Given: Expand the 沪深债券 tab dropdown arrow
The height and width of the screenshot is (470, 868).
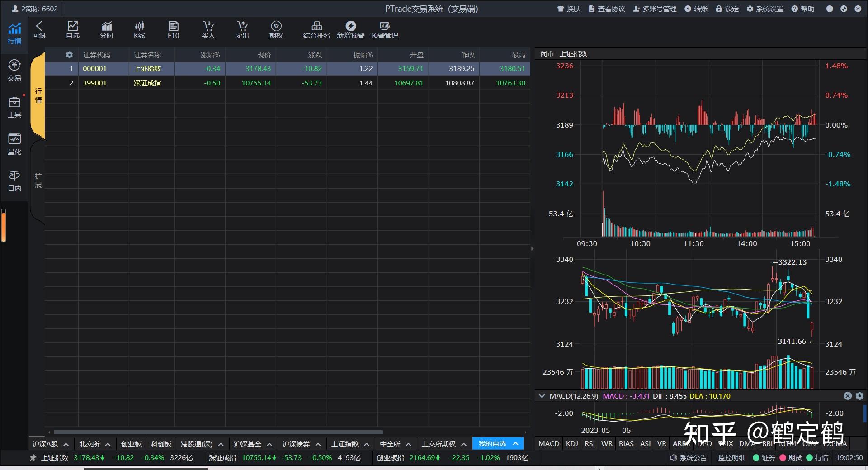Looking at the screenshot, I should click(x=318, y=444).
